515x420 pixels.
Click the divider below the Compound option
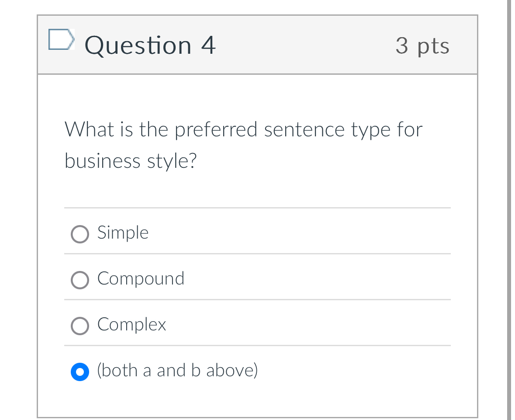(257, 300)
